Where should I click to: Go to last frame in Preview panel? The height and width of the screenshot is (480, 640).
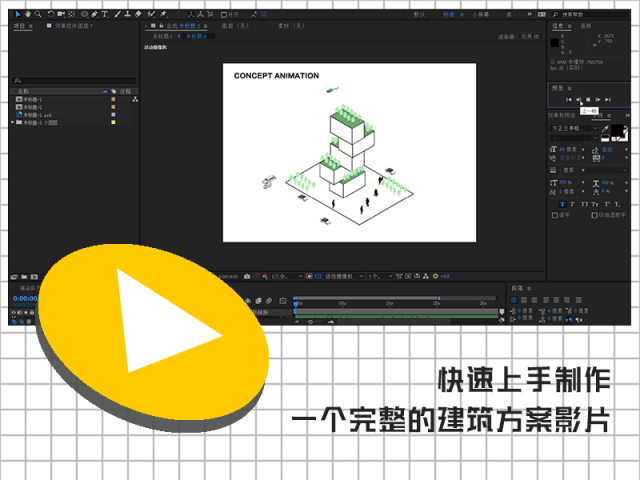(608, 100)
